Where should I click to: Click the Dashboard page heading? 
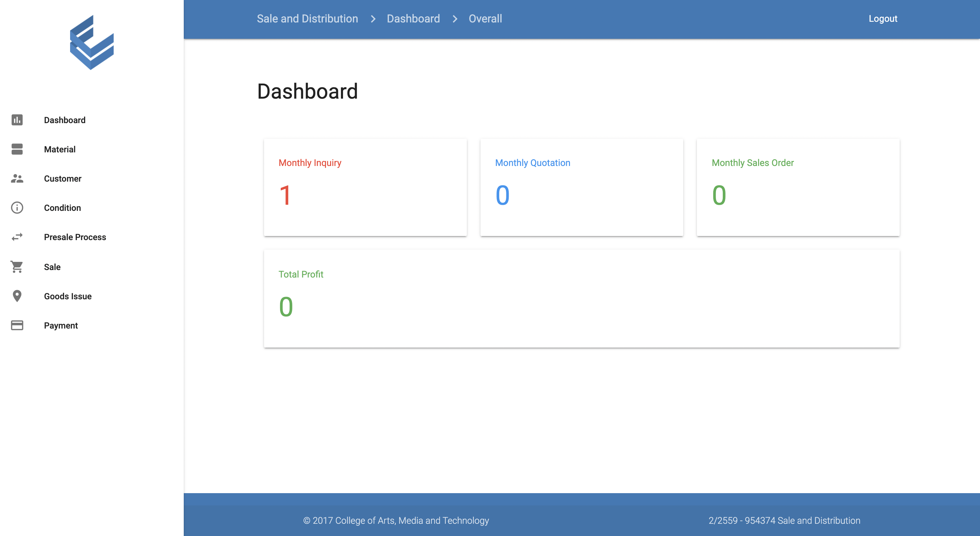[307, 91]
